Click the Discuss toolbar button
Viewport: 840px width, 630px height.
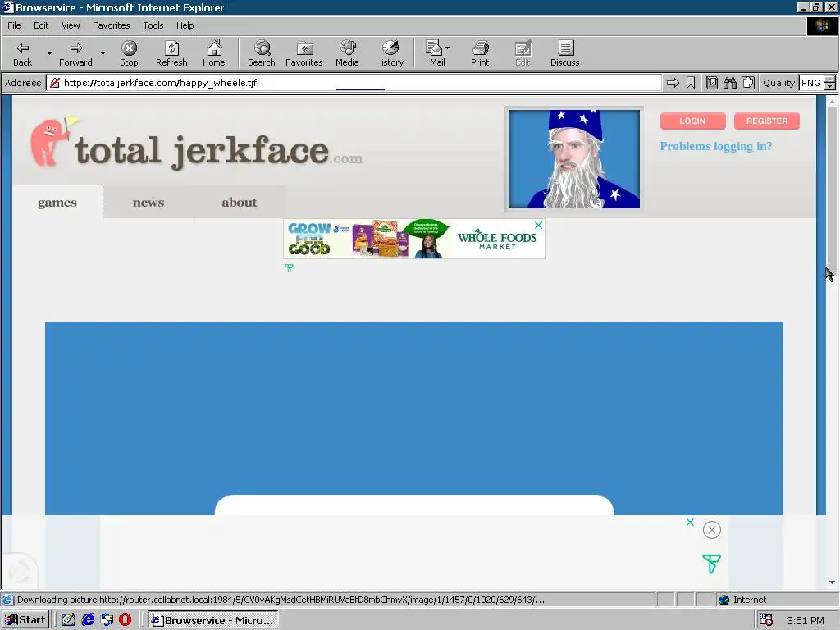[564, 53]
